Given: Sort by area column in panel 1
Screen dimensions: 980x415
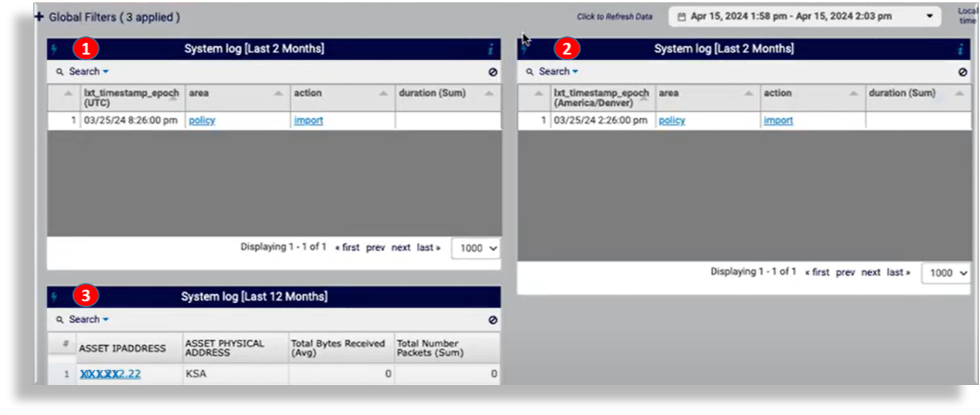Looking at the screenshot, I should pos(278,94).
